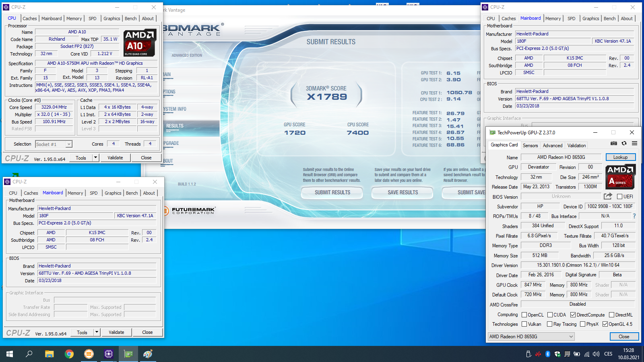Click the GPU-Z title bar app icon
The height and width of the screenshot is (362, 644).
click(x=492, y=132)
